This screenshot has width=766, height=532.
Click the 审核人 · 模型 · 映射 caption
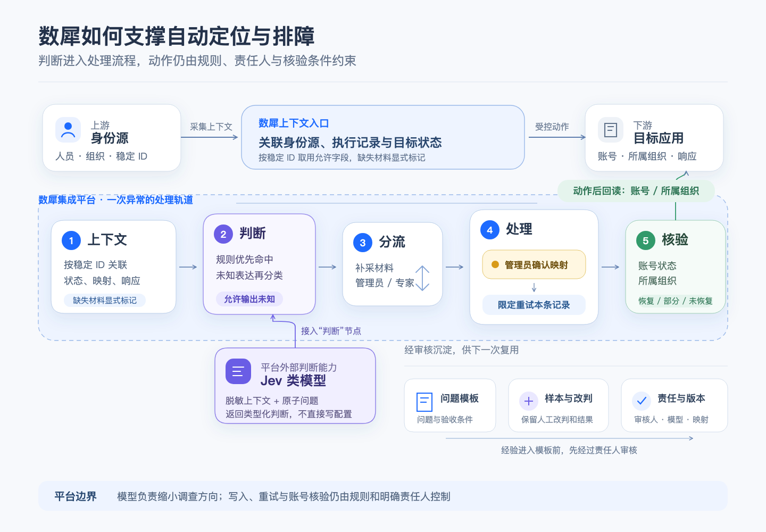pyautogui.click(x=671, y=420)
